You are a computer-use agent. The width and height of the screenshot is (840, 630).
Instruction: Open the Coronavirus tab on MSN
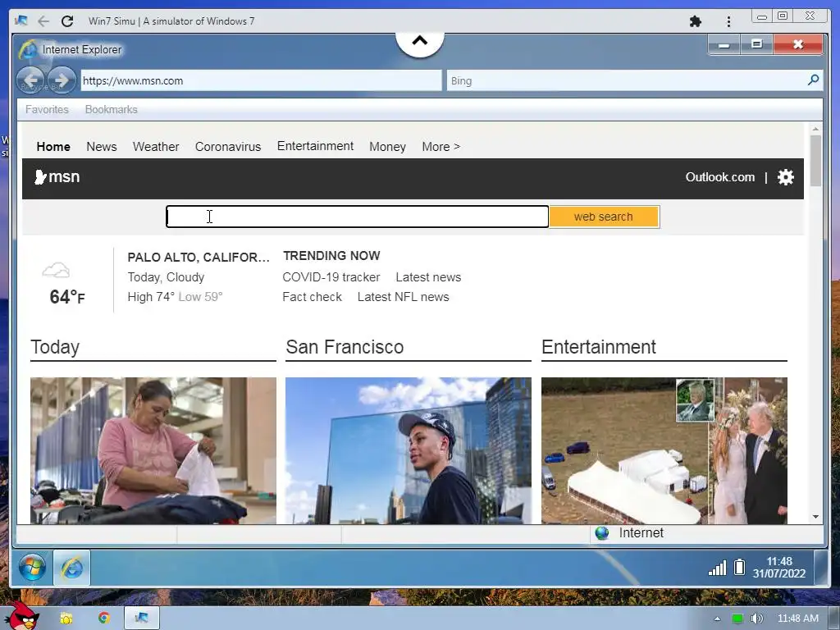click(x=228, y=147)
